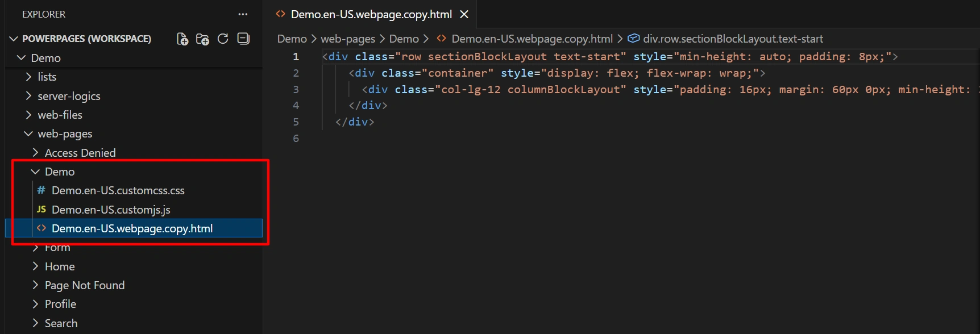Click the closing </div> on line 5
This screenshot has width=980, height=334.
pos(355,122)
